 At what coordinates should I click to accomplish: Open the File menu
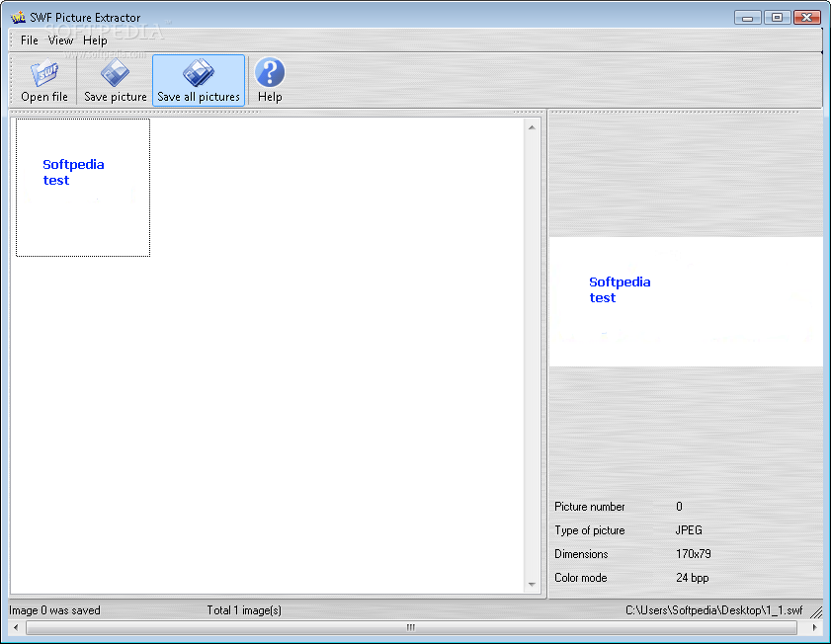(29, 40)
